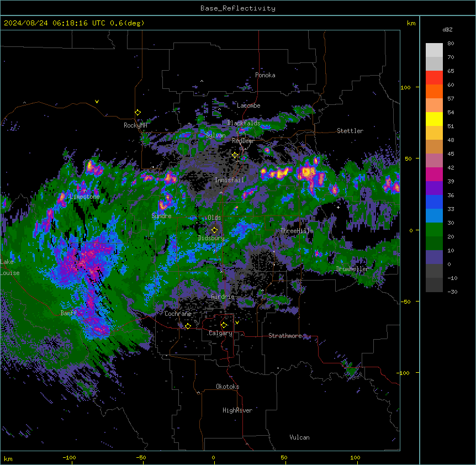
Task: Click the Calgary city label
Action: [220, 333]
